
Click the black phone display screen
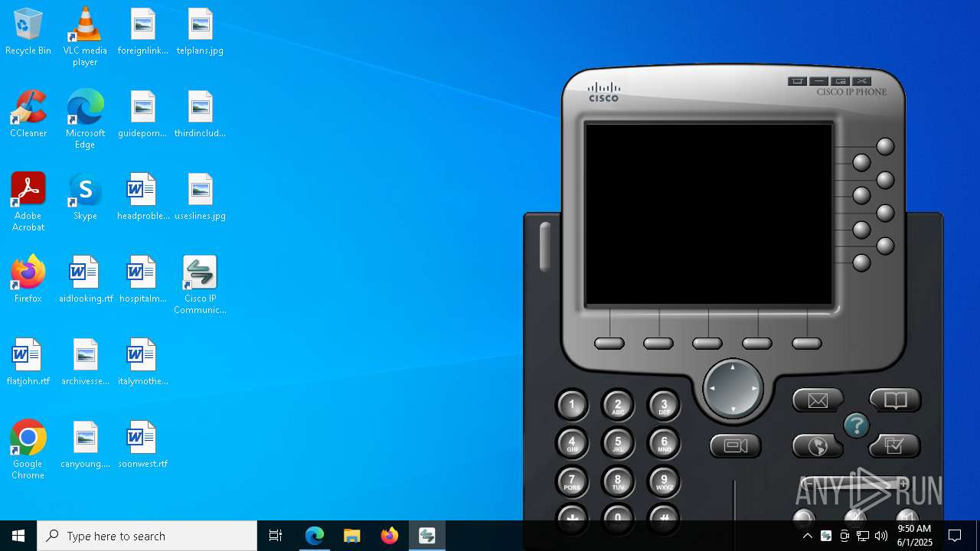pyautogui.click(x=709, y=214)
